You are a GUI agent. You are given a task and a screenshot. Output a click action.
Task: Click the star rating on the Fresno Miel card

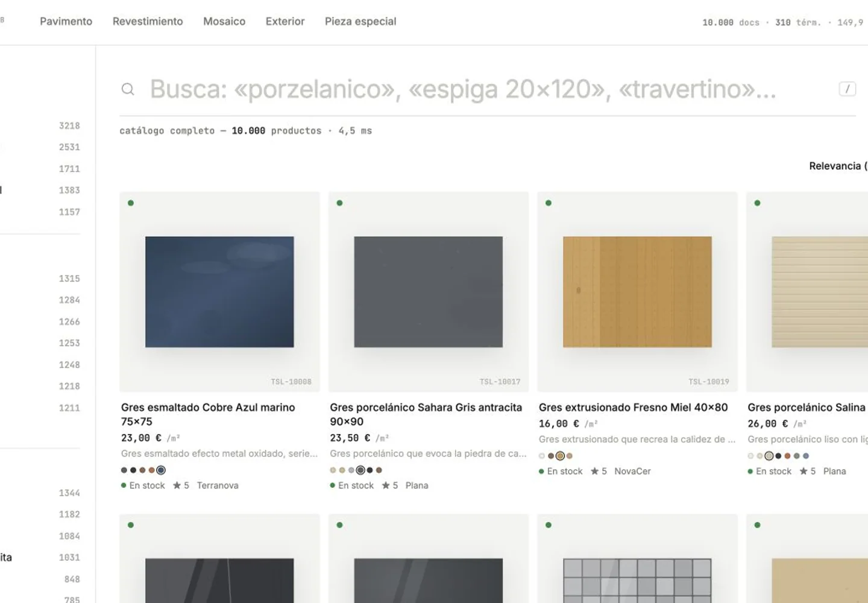pyautogui.click(x=599, y=471)
